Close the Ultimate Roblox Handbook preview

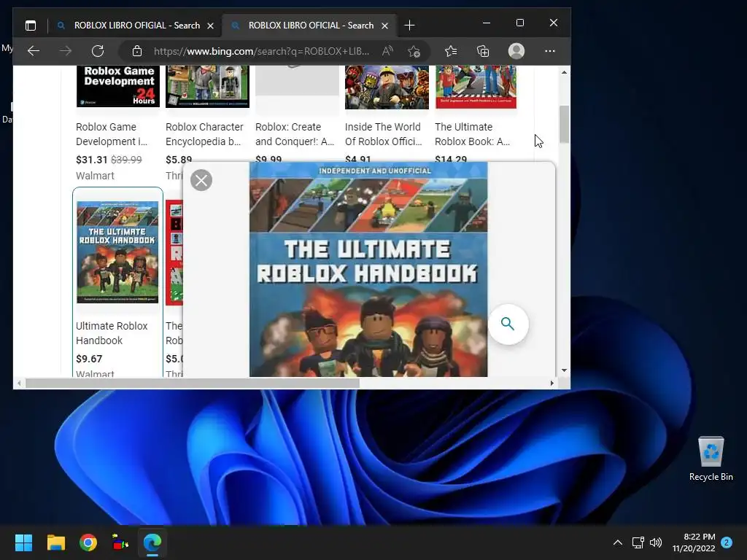[x=201, y=181]
